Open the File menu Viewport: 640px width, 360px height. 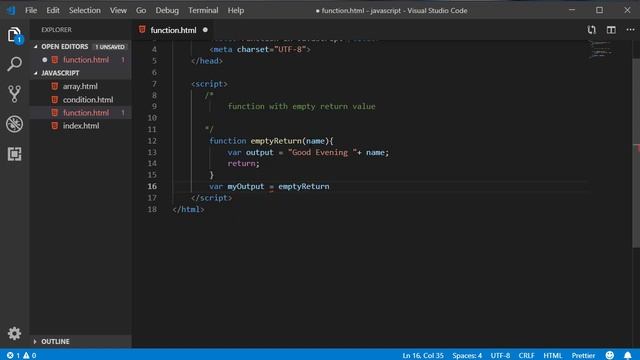31,10
